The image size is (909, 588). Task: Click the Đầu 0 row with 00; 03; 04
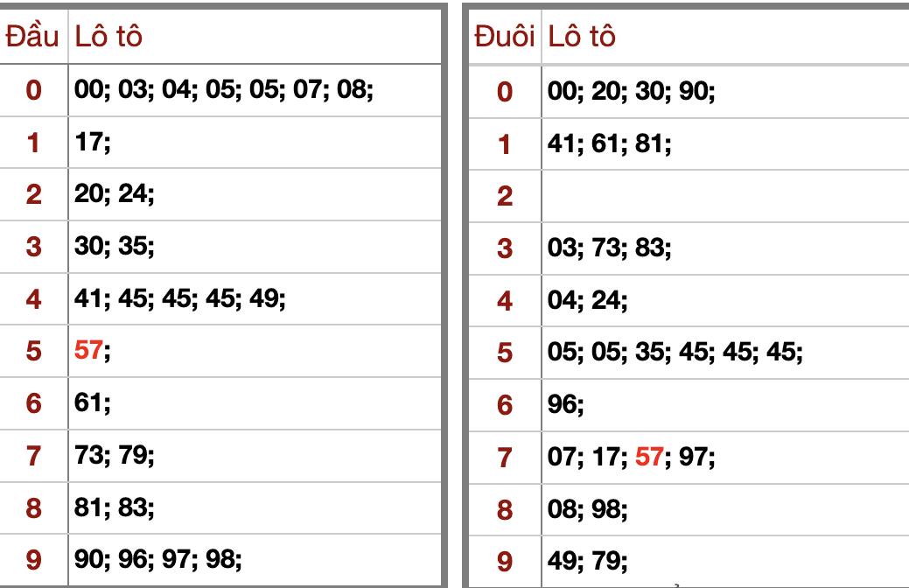coord(224,89)
